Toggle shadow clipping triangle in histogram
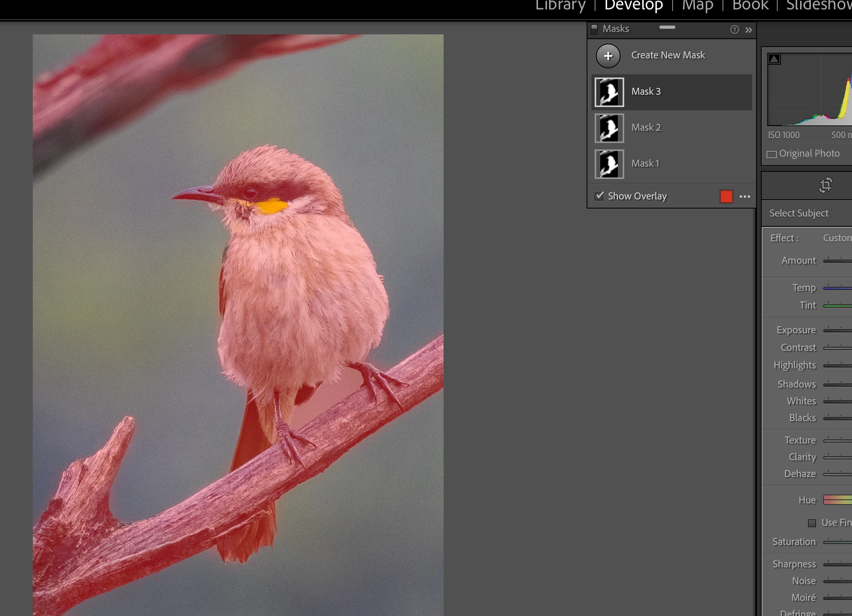Viewport: 852px width, 616px height. click(774, 59)
